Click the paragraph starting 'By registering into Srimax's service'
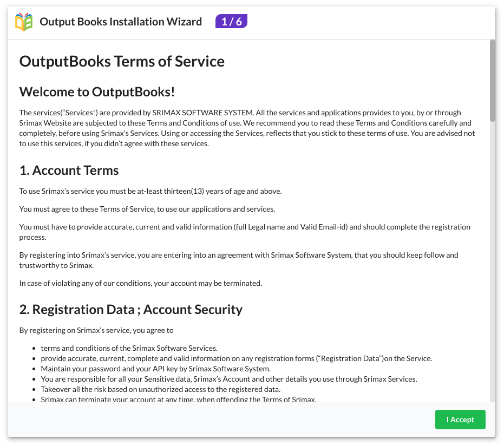The height and width of the screenshot is (445, 504). [239, 260]
